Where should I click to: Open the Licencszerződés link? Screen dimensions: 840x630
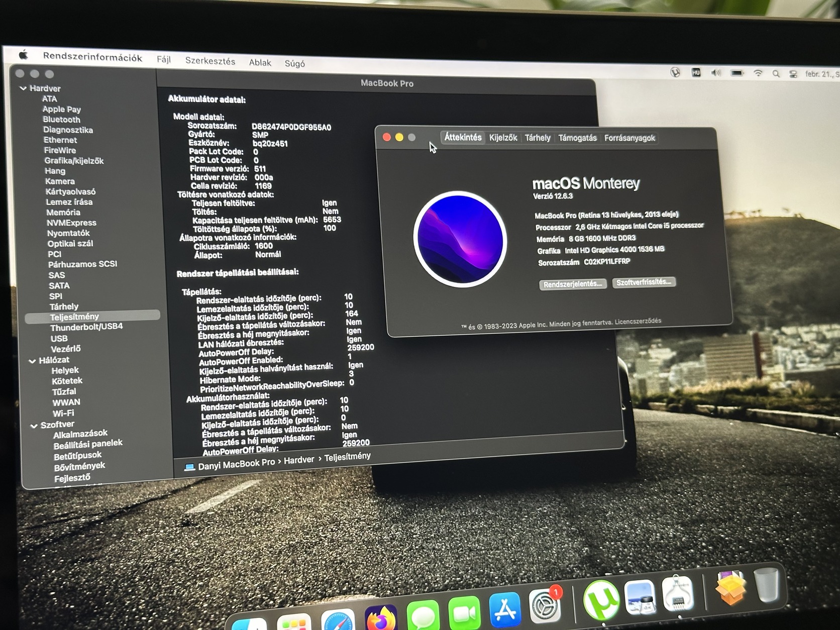[638, 322]
